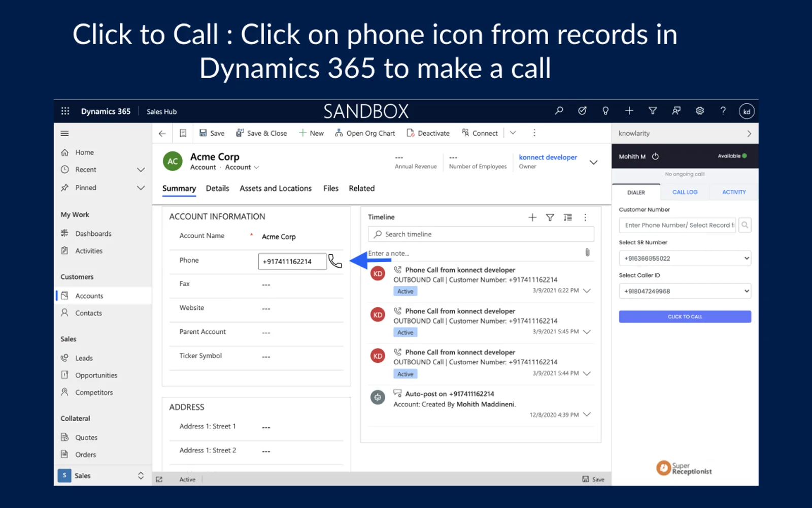Click the Deactivate command
Screen dimensions: 812x508
[x=428, y=133]
